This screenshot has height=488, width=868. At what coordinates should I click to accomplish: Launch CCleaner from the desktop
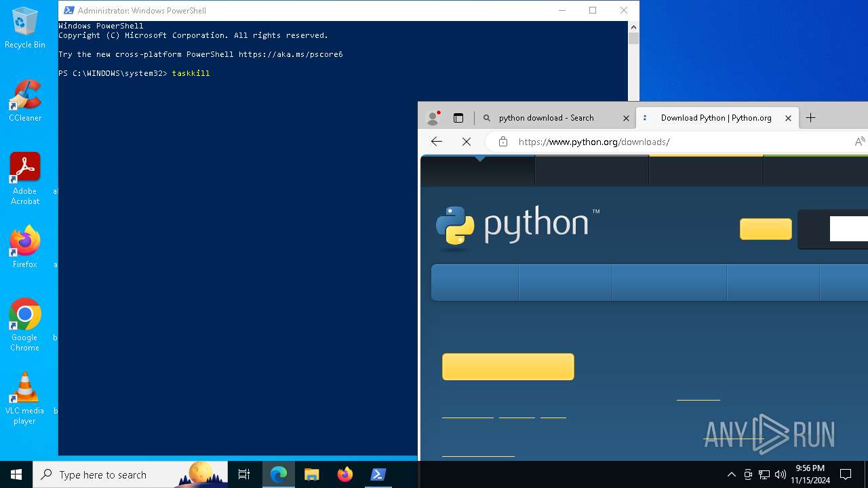[x=25, y=101]
